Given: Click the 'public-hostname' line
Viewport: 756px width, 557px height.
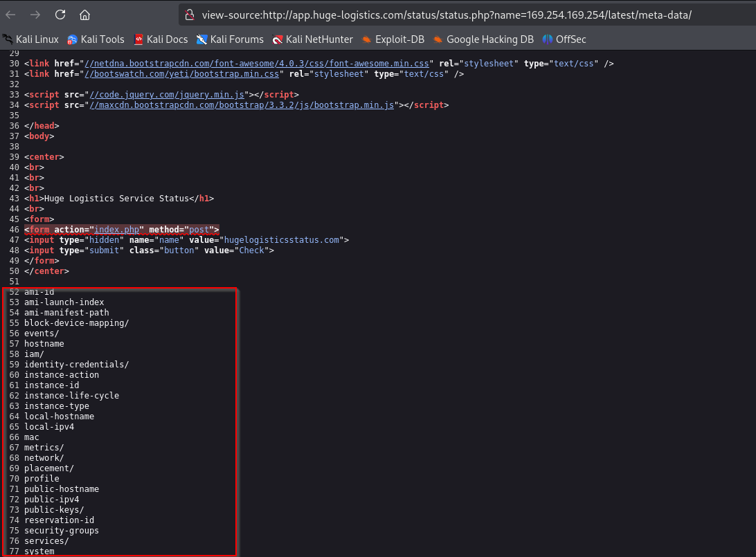Looking at the screenshot, I should click(x=62, y=489).
